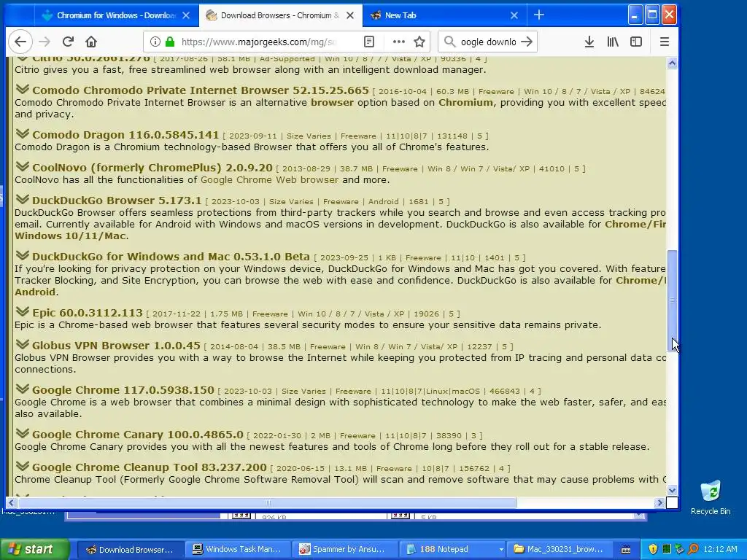
Task: Click horizontal scrollbar left arrow
Action: click(12, 502)
